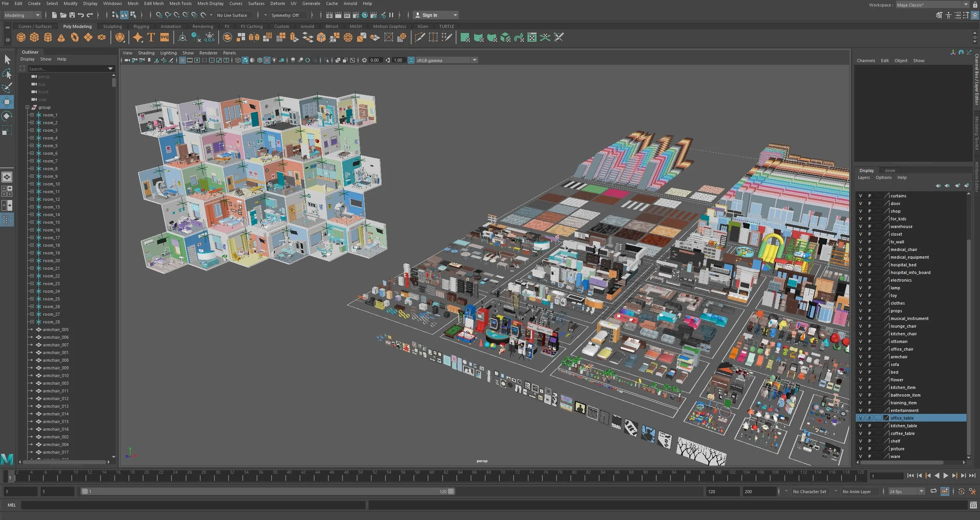Screen dimensions: 980x520
Task: Switch to the Rigging shelf tab
Action: coord(141,26)
